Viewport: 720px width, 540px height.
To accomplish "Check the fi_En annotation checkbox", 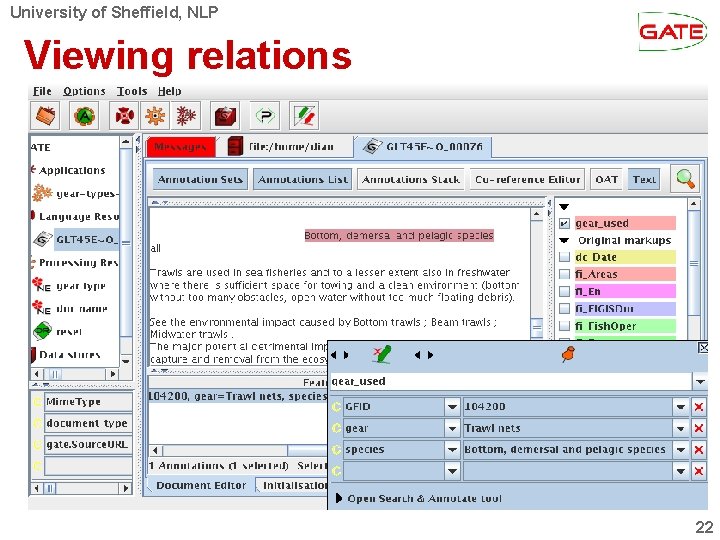I will 564,292.
